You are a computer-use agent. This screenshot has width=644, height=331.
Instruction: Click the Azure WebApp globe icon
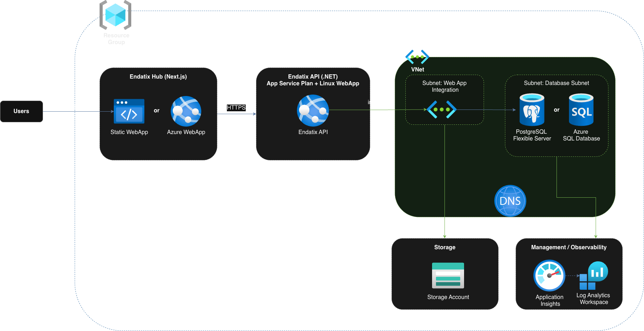[x=186, y=111]
